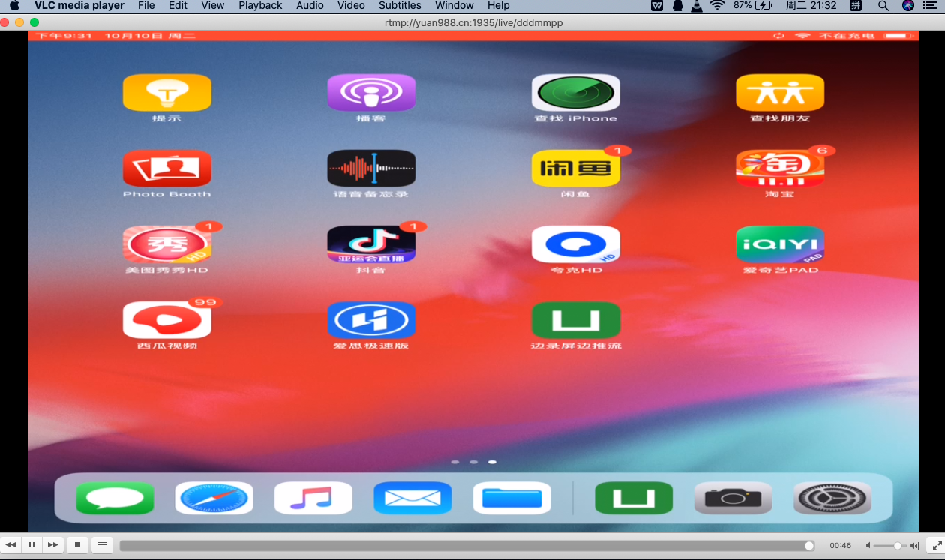Screen dimensions: 945x560
Task: Click the menu bar clock 周二 21:32
Action: tap(811, 5)
